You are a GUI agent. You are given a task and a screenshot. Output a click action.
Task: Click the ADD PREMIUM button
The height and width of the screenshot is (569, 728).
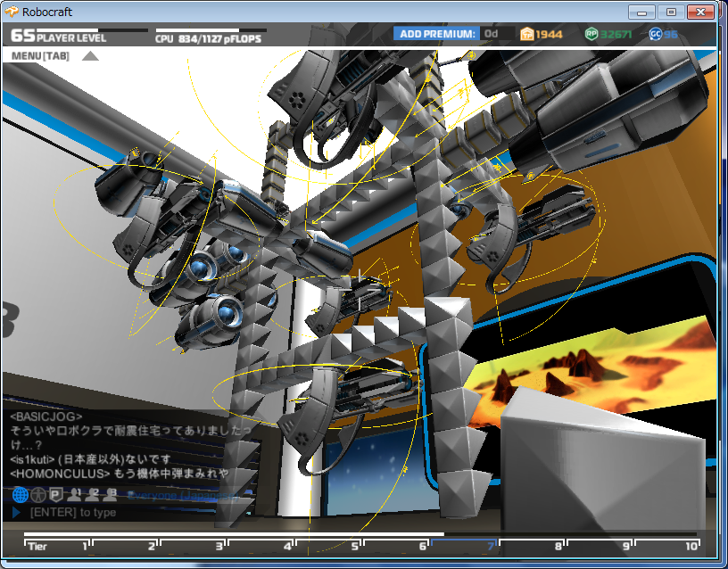coord(436,34)
